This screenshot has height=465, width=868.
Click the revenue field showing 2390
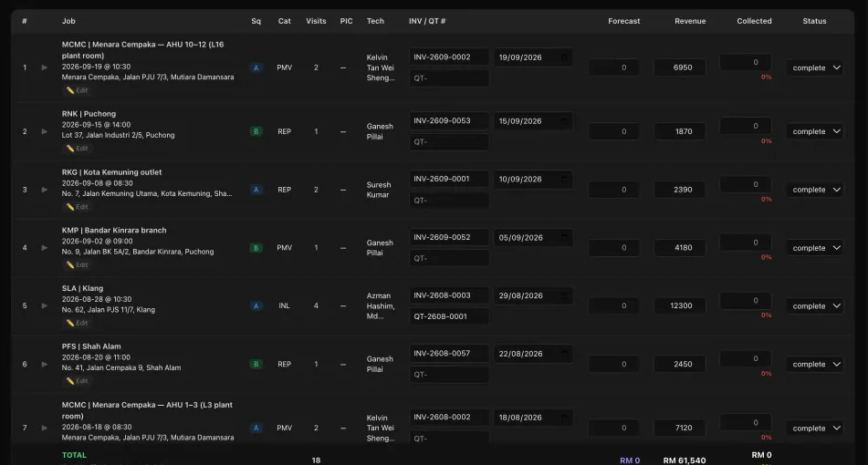(x=680, y=190)
